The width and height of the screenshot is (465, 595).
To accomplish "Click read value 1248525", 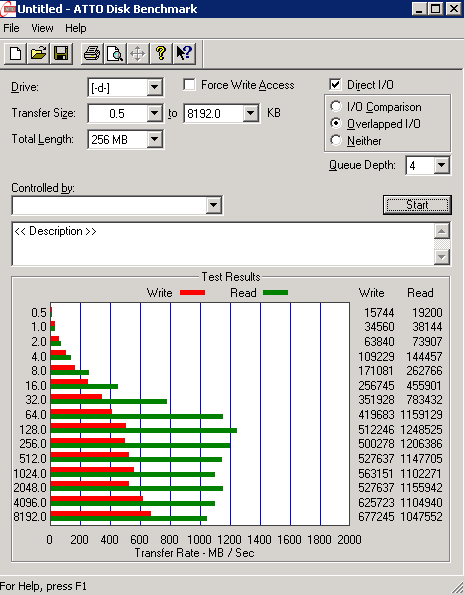I will click(421, 430).
